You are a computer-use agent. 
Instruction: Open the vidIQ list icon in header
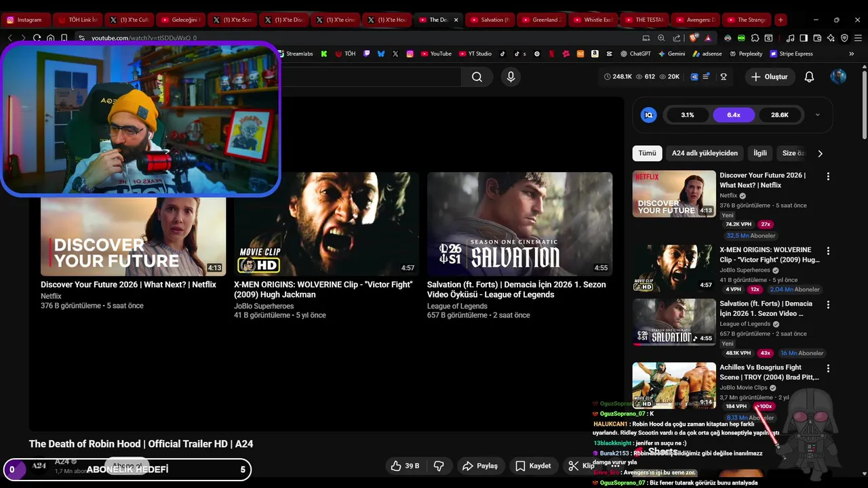(x=706, y=77)
